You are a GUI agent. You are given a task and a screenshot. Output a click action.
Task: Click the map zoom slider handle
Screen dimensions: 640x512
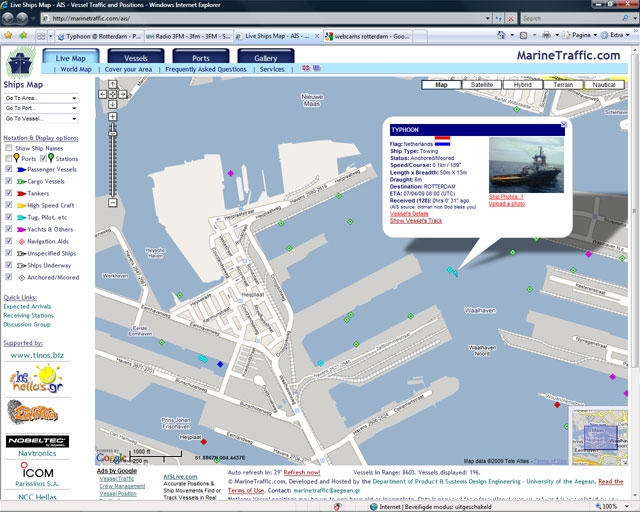click(x=113, y=134)
